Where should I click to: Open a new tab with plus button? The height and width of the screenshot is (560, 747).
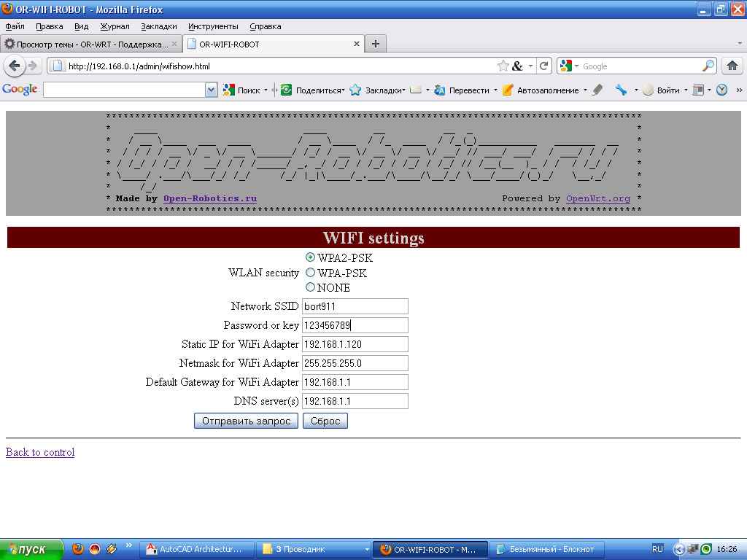tap(376, 44)
